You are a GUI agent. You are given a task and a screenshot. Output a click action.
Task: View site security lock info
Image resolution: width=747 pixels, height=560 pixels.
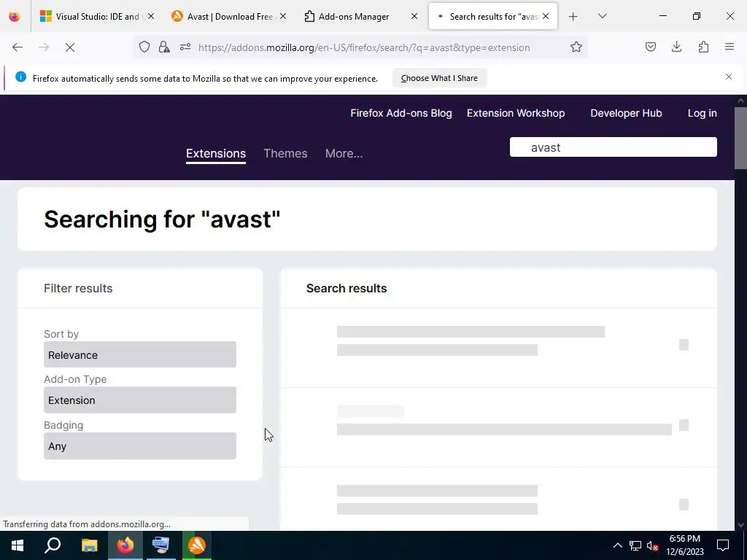coord(164,47)
